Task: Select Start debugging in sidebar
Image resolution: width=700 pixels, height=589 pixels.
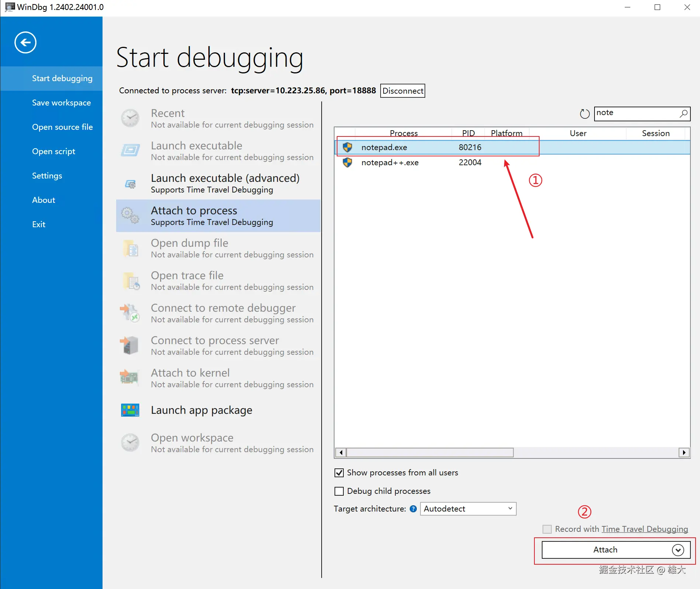Action: (x=51, y=78)
